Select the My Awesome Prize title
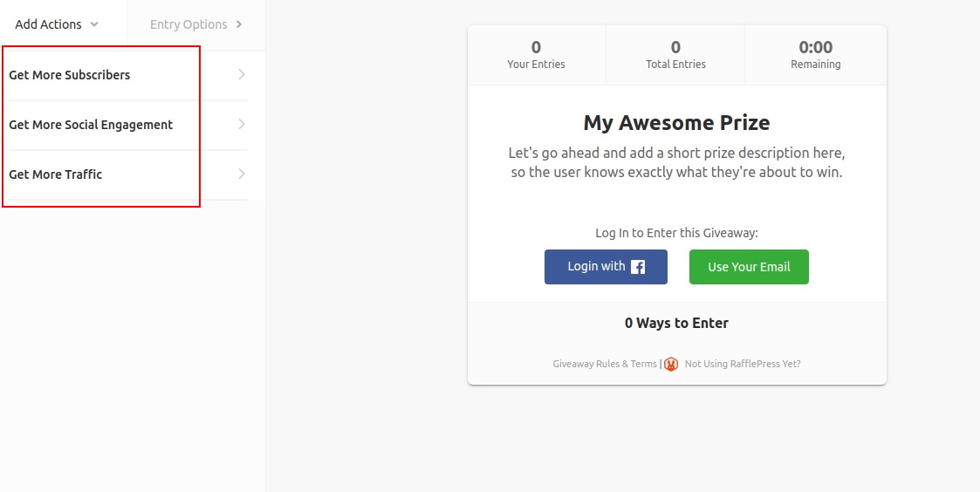Screen dimensions: 980x492 [x=676, y=123]
